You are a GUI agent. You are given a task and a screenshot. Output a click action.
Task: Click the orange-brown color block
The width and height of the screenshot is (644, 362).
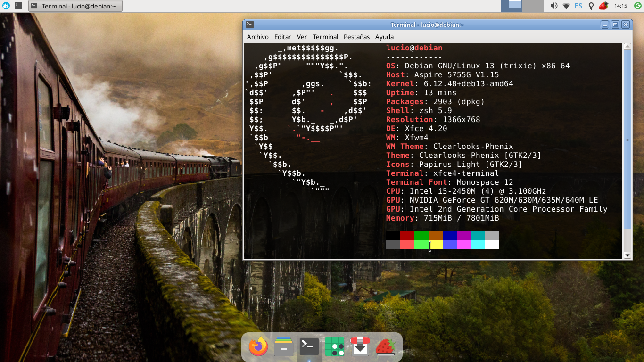pyautogui.click(x=436, y=236)
